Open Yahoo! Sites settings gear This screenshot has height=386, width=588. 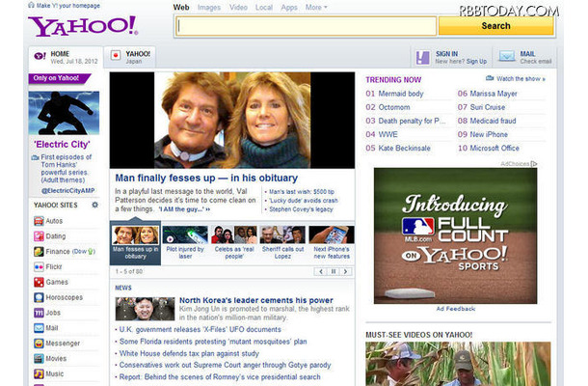tap(94, 205)
